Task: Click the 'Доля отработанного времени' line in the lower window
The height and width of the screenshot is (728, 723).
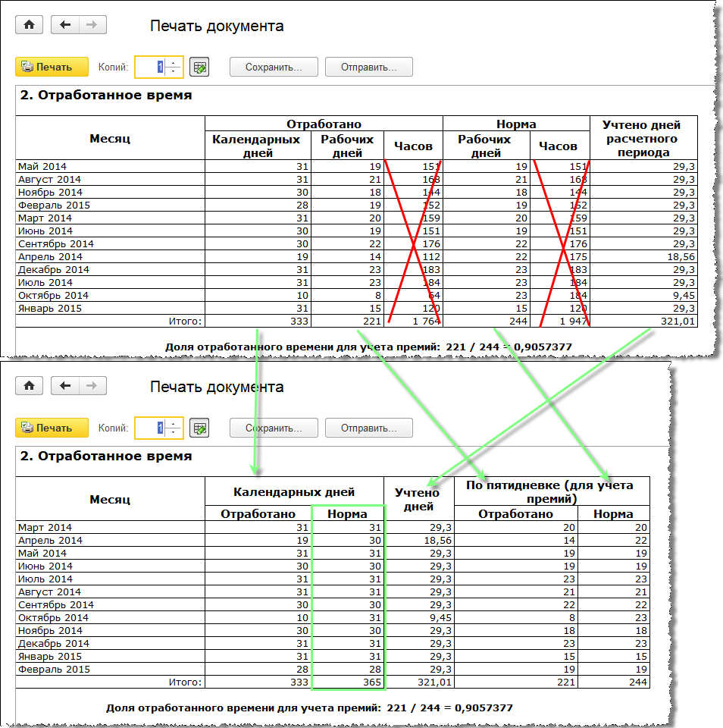Action: [309, 708]
